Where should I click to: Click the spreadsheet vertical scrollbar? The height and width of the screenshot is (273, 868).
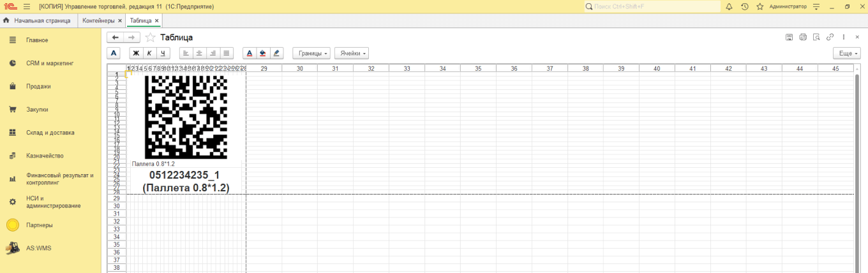click(858, 172)
